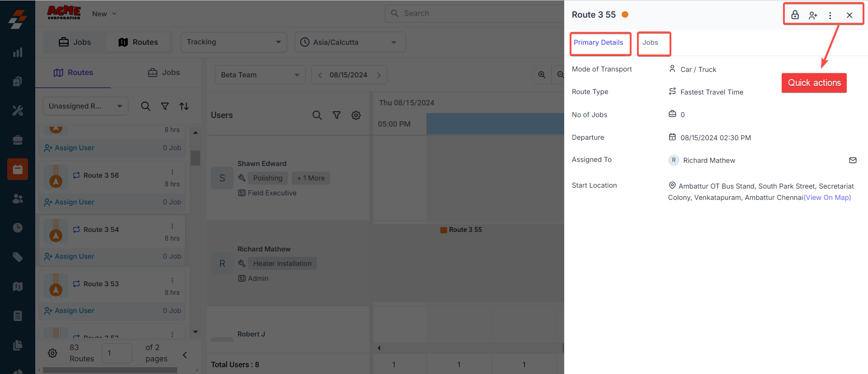Expand the Asia/Calcutta timezone dropdown
The image size is (868, 374).
click(x=349, y=42)
